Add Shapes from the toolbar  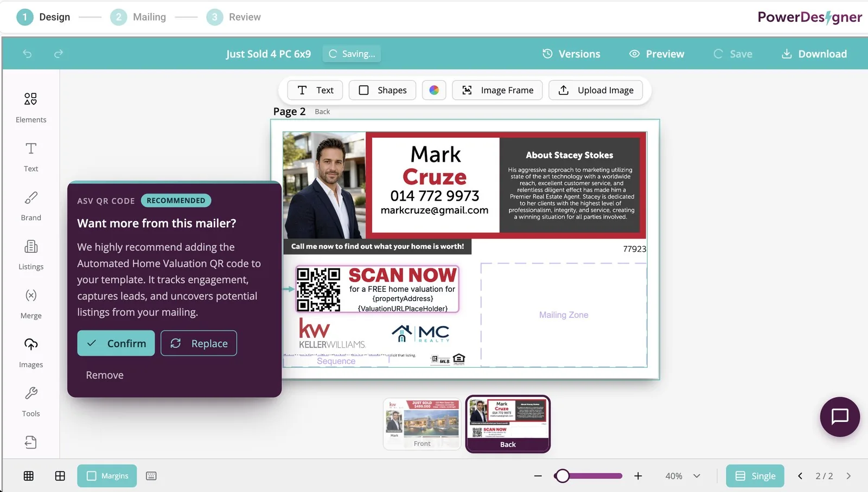[x=382, y=90]
